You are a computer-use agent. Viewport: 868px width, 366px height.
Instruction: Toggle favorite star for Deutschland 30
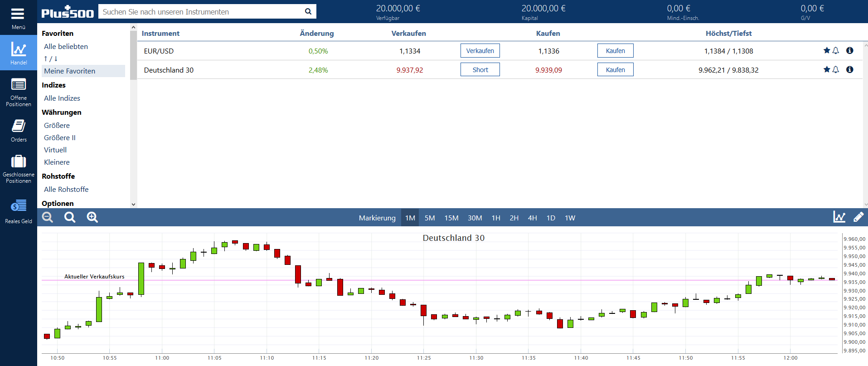(x=827, y=69)
